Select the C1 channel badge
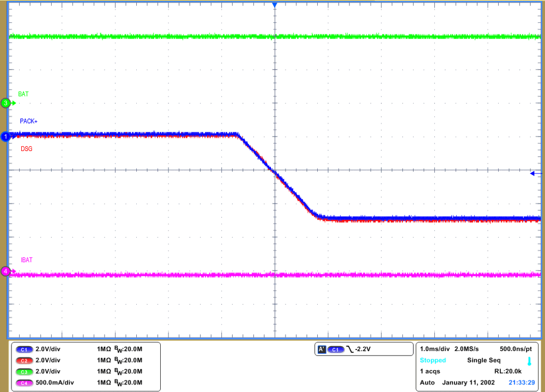The height and width of the screenshot is (392, 545). [25, 349]
